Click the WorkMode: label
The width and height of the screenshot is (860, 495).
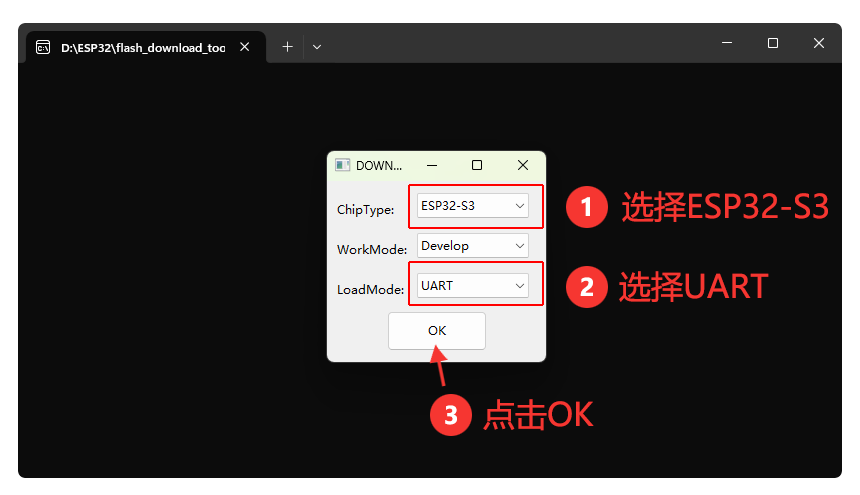click(372, 250)
